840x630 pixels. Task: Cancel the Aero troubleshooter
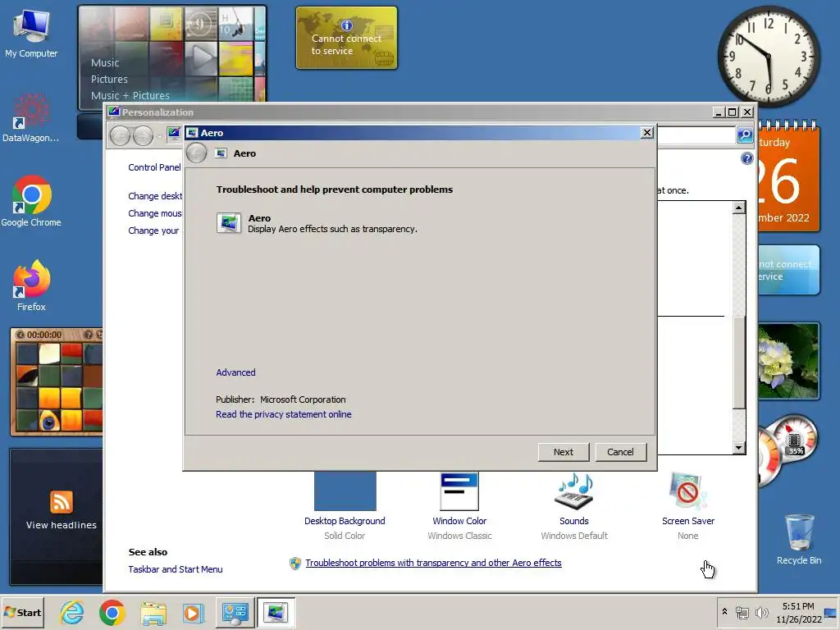pos(620,452)
